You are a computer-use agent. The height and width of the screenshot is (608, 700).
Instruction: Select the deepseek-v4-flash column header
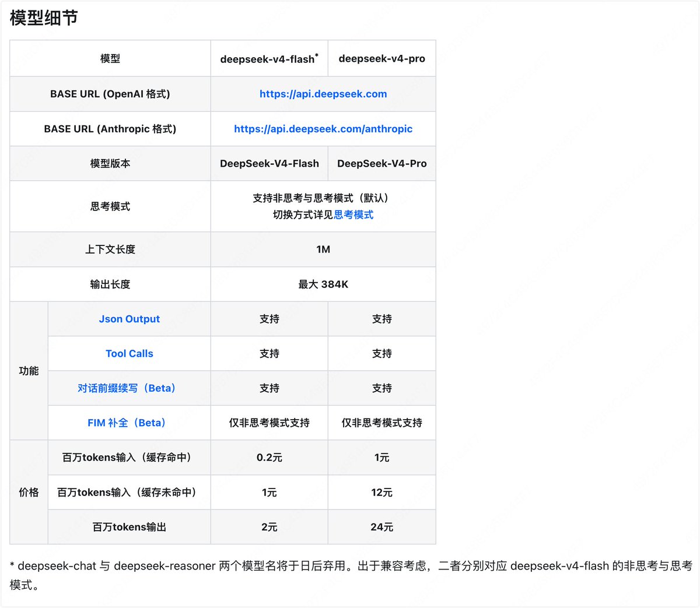pyautogui.click(x=269, y=58)
